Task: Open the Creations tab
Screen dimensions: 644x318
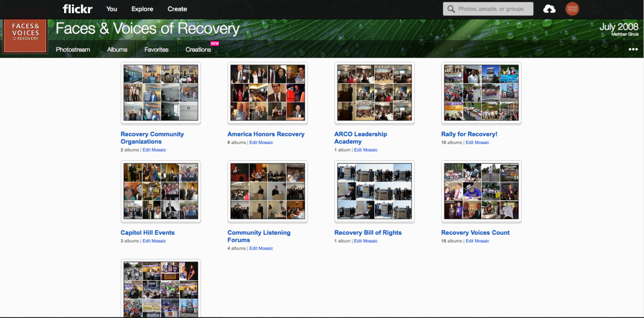Action: (198, 49)
